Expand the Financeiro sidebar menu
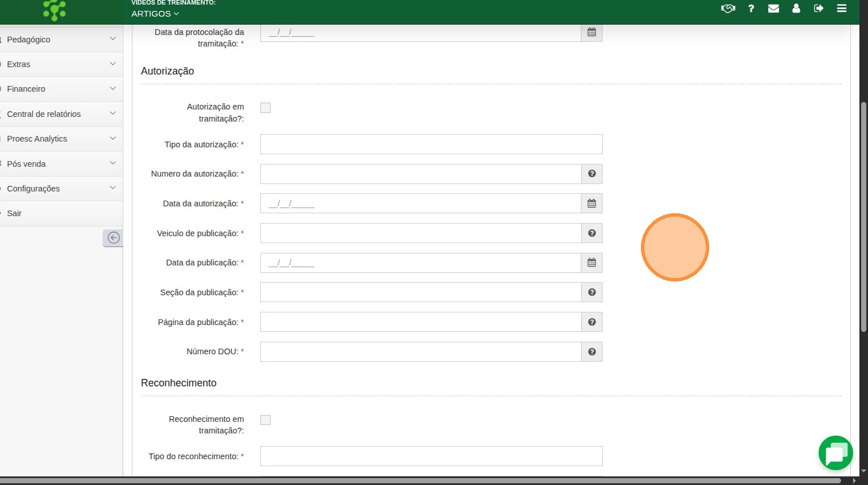Screen dimensions: 868x485 (x=61, y=89)
